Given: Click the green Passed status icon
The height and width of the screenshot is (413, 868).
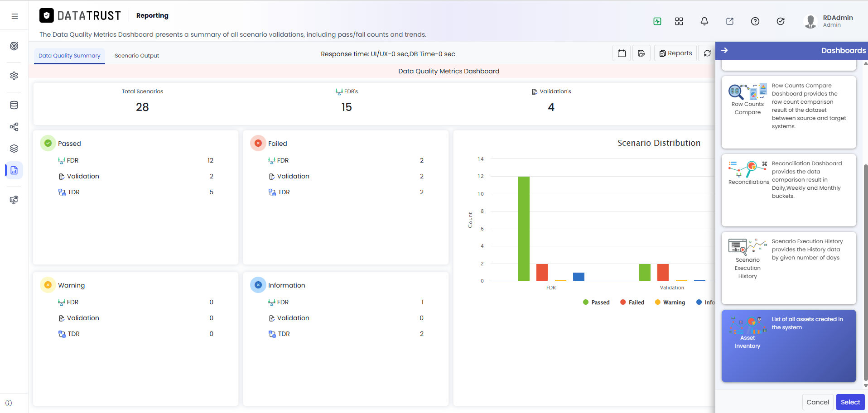Looking at the screenshot, I should (x=48, y=143).
